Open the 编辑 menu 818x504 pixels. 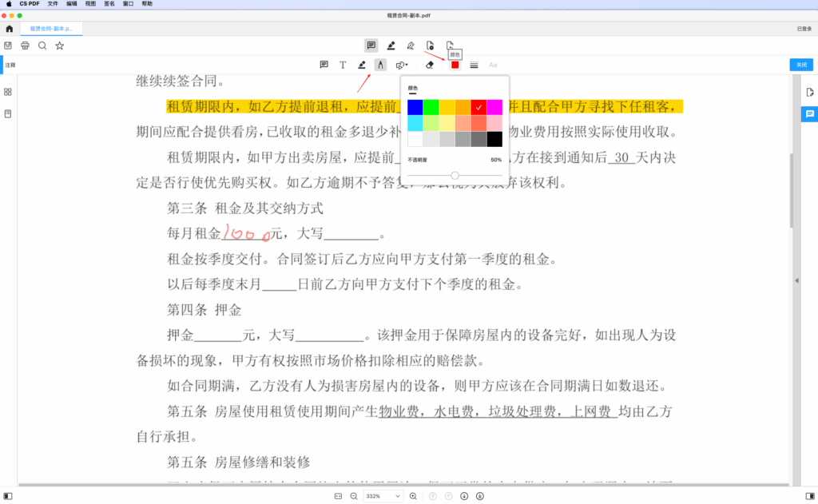[x=71, y=4]
